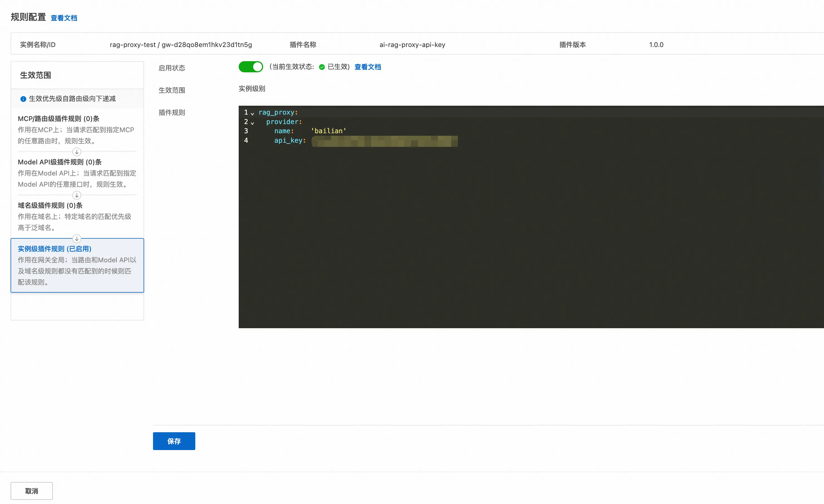Screen dimensions: 824x504
Task: Click the 规则配置 page title
Action: (x=28, y=17)
